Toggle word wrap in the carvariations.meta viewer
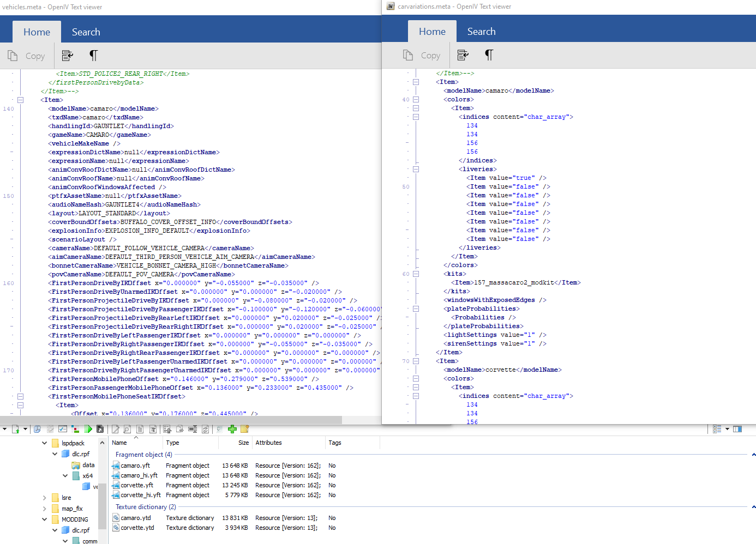Viewport: 756px width, 544px height. tap(463, 55)
